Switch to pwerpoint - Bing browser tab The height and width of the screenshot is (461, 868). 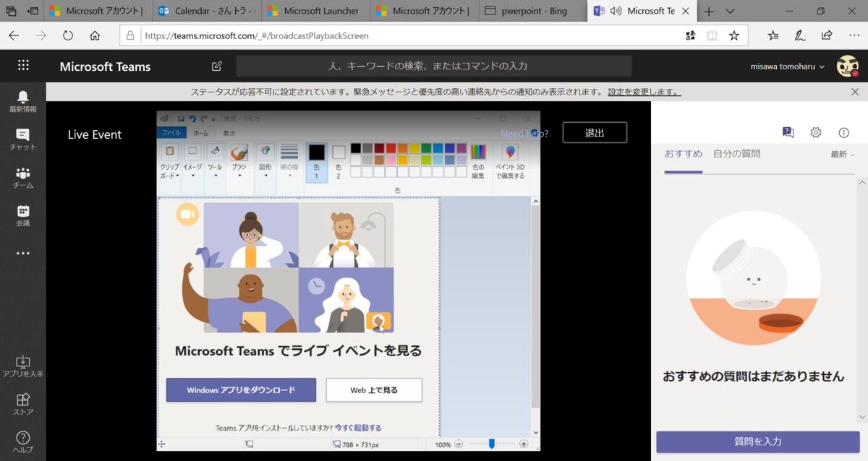532,11
